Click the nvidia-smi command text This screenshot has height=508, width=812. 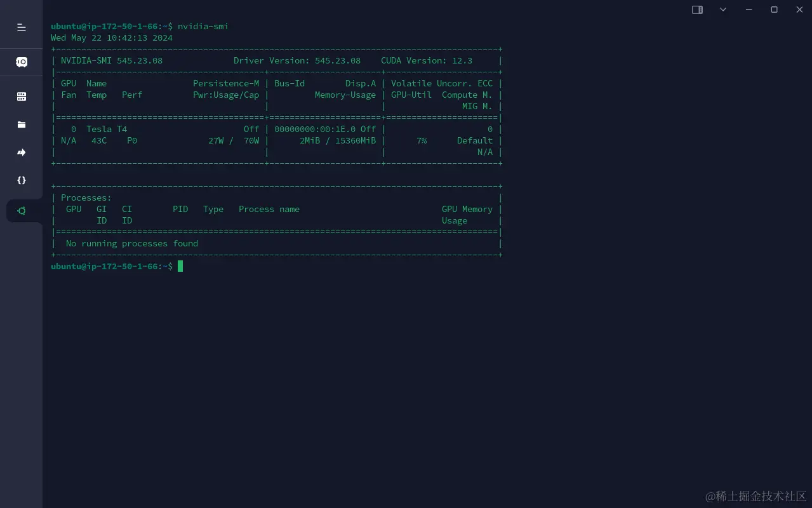point(203,26)
